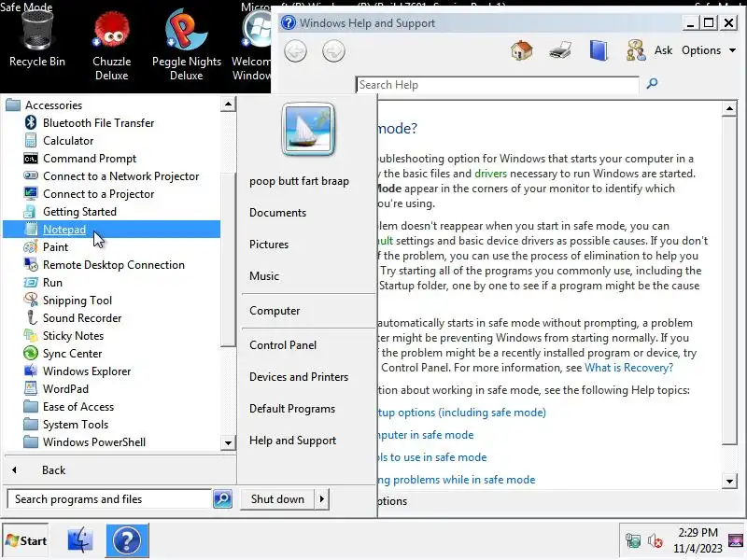The image size is (747, 560).
Task: Open Connect to a Network Projector
Action: tap(111, 176)
